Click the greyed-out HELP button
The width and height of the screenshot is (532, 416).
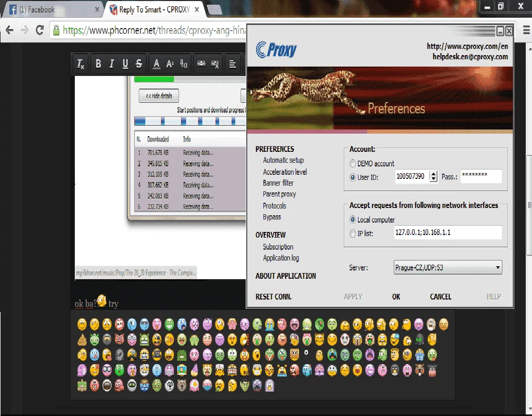(494, 297)
